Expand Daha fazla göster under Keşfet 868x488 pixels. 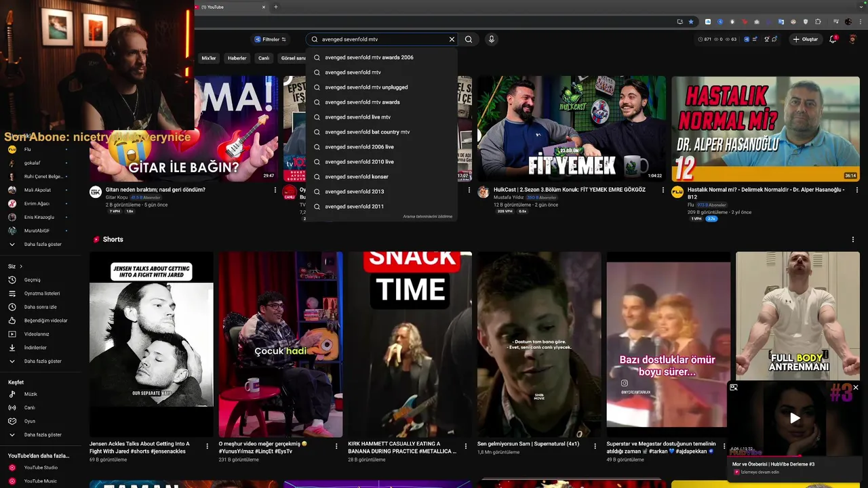41,434
